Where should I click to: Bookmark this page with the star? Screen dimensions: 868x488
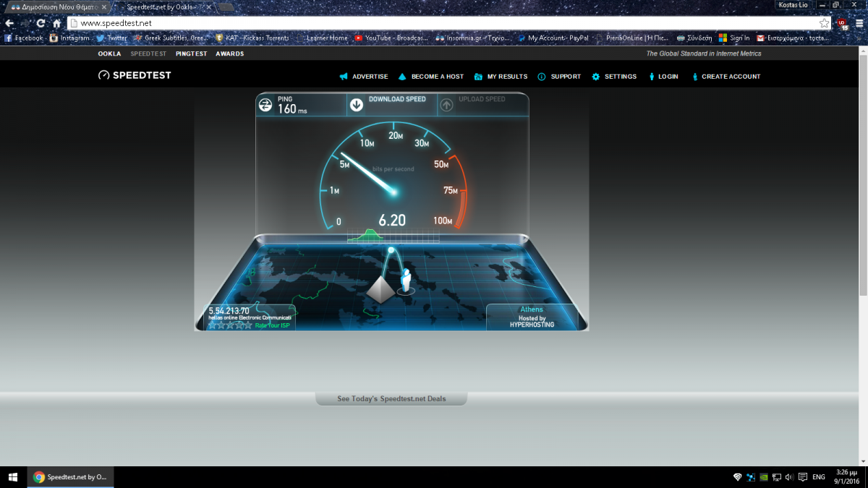click(x=824, y=23)
